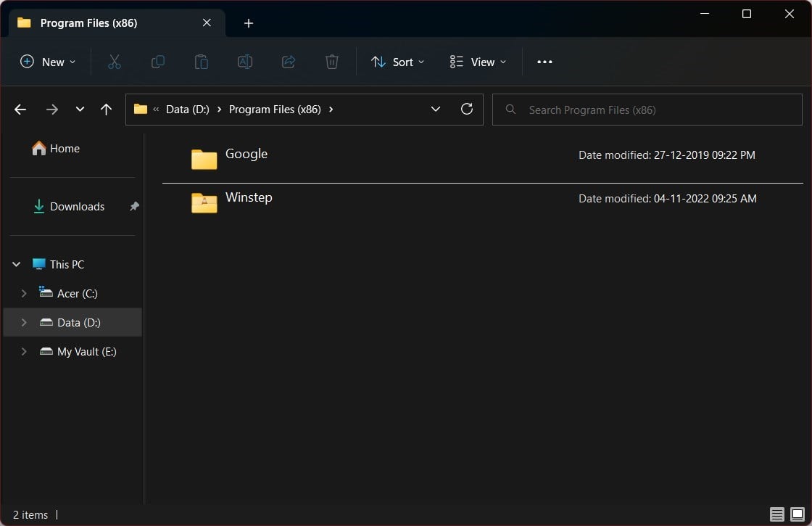
Task: Go up one folder level
Action: point(106,110)
